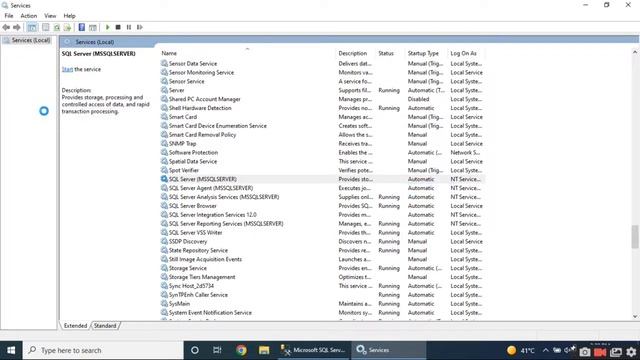Click the gear icon beside Storage Service
The width and height of the screenshot is (640, 360).
pyautogui.click(x=164, y=268)
